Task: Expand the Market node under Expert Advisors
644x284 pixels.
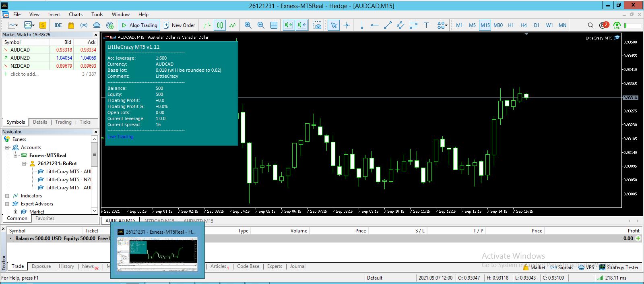Action: (15, 211)
